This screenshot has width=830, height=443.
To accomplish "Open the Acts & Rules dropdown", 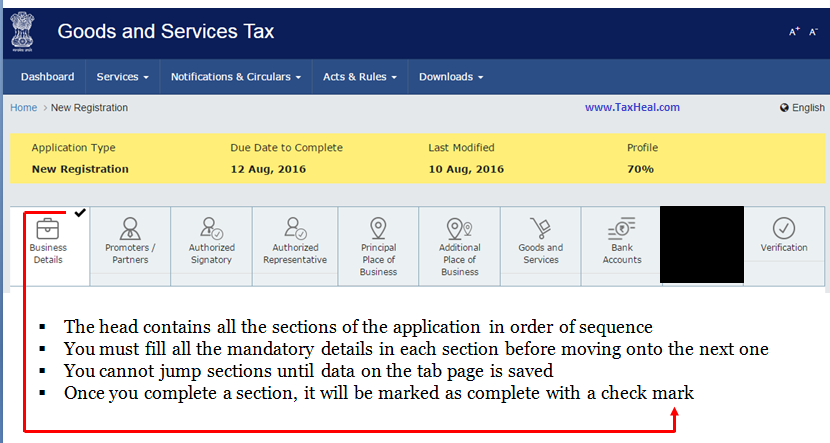I will [359, 77].
